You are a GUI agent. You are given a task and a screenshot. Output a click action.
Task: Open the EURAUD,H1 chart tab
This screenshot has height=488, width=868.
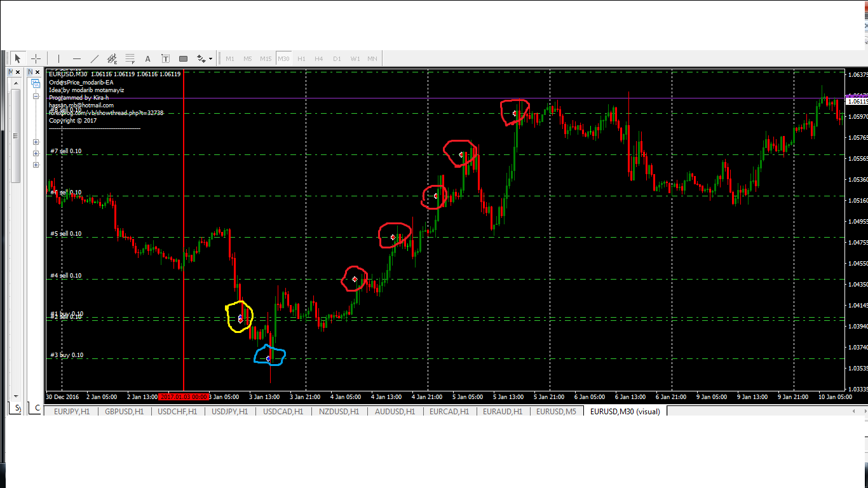point(502,411)
